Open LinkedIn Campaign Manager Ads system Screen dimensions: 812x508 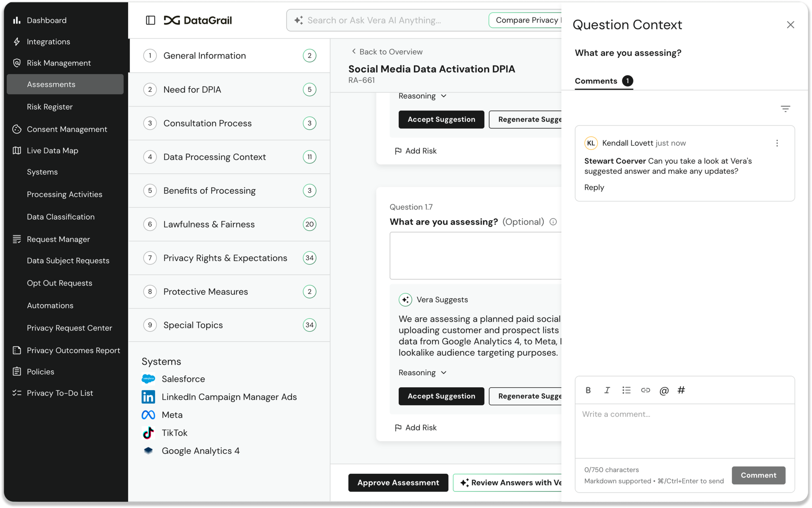click(219, 397)
